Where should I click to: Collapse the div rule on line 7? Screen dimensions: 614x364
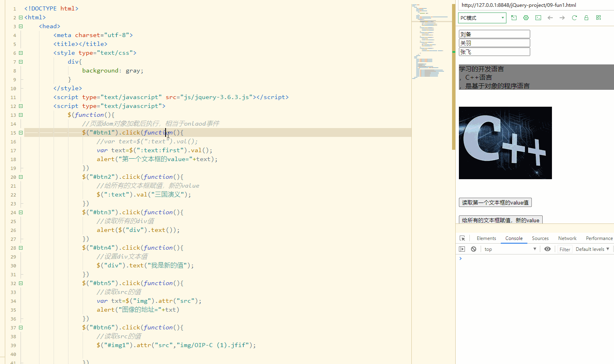pos(21,62)
